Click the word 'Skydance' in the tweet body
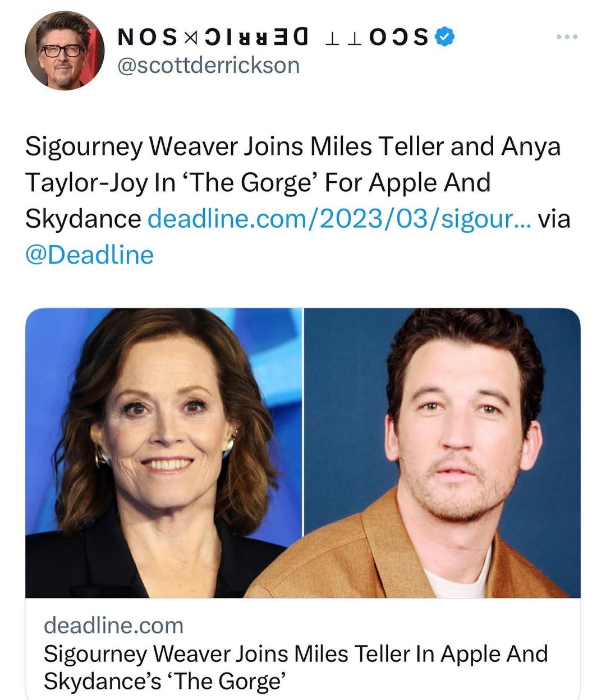The image size is (606, 700). coord(83,219)
